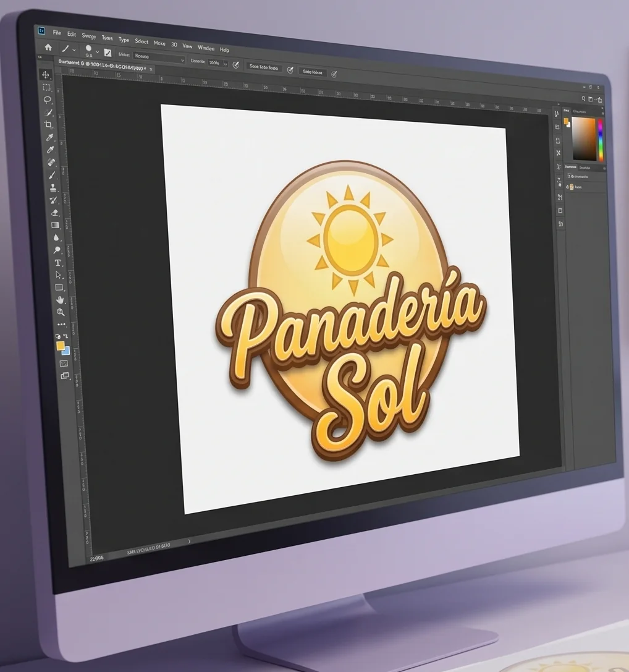This screenshot has width=629, height=672.
Task: Toggle the lock icon on second layer
Action: tap(568, 187)
